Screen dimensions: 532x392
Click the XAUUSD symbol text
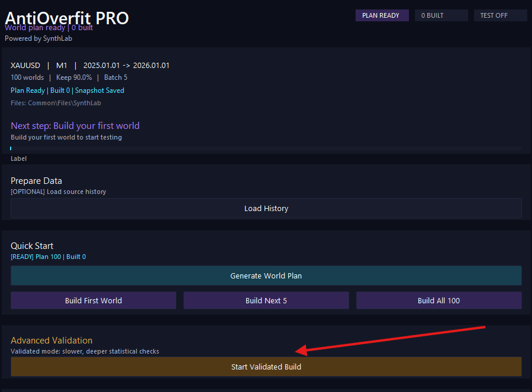click(25, 66)
